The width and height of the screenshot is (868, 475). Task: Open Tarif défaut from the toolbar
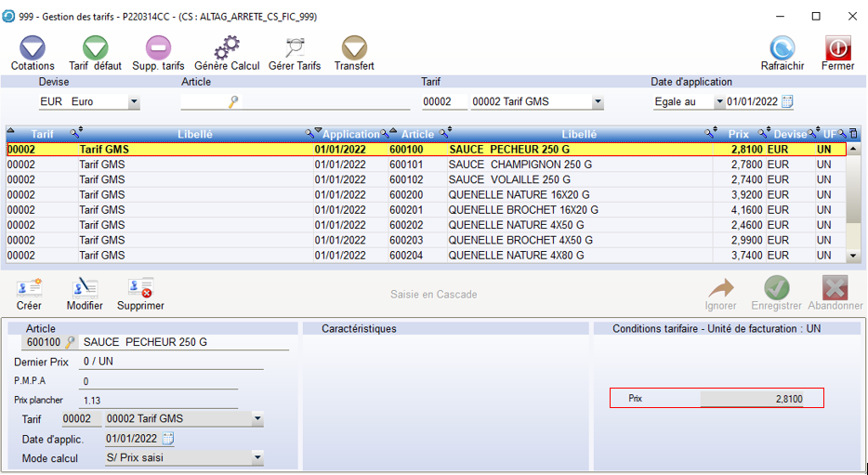(95, 48)
